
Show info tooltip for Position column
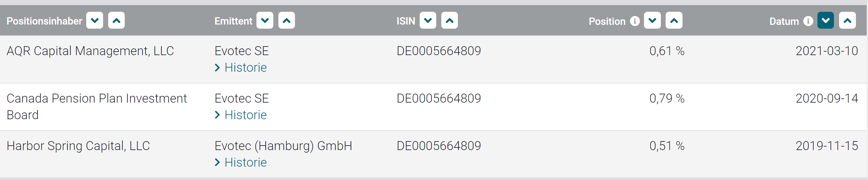[635, 21]
